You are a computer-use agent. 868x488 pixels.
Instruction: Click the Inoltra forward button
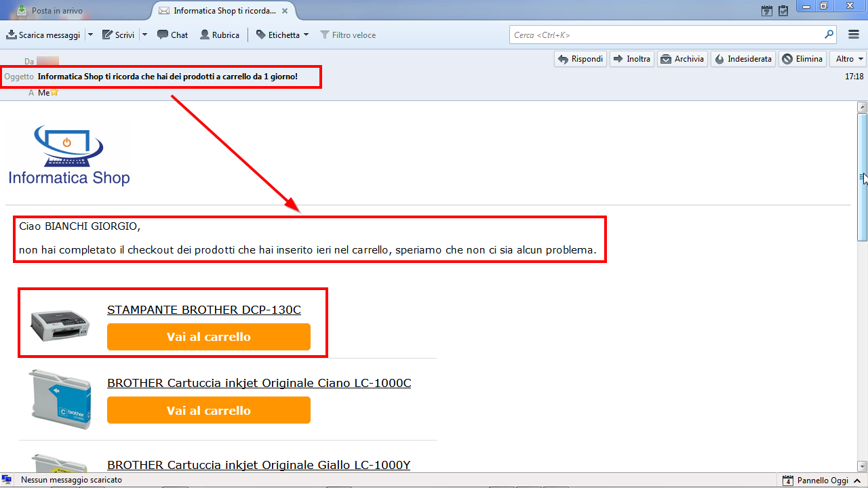point(632,59)
